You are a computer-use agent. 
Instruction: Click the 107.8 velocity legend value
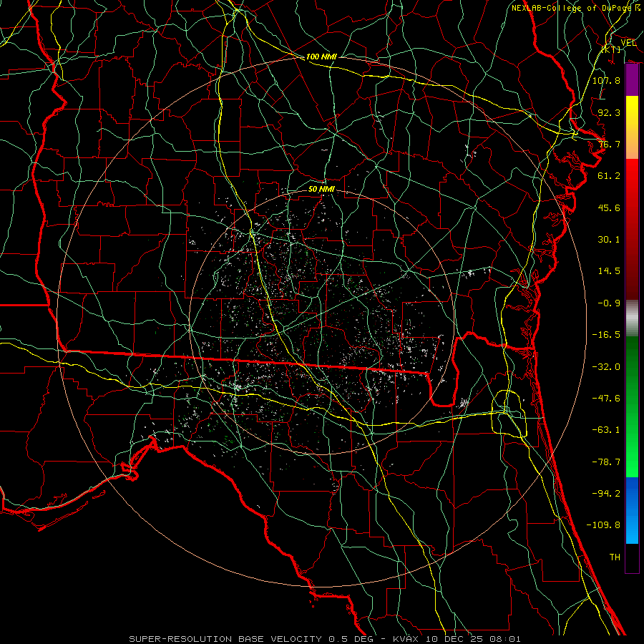pos(606,80)
